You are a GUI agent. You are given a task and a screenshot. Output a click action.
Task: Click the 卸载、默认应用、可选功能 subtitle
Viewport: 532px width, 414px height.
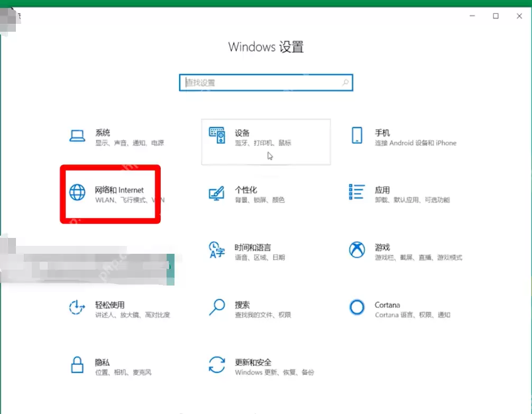click(411, 200)
